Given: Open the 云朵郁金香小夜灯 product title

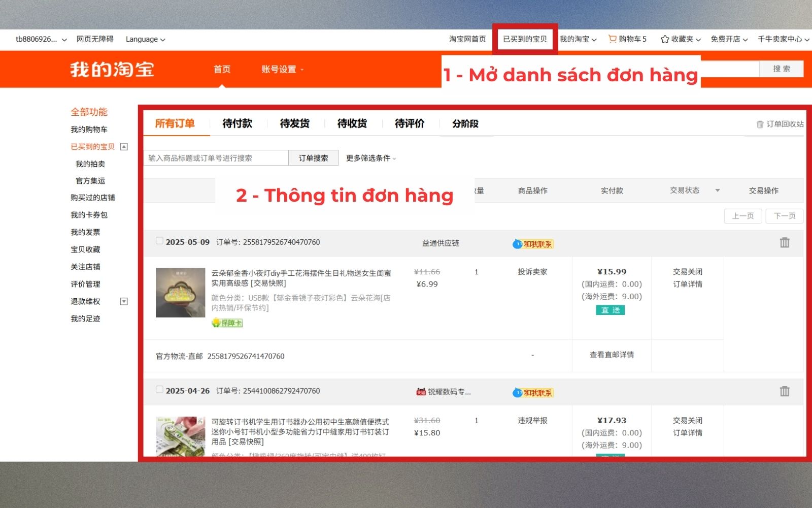Looking at the screenshot, I should click(301, 278).
